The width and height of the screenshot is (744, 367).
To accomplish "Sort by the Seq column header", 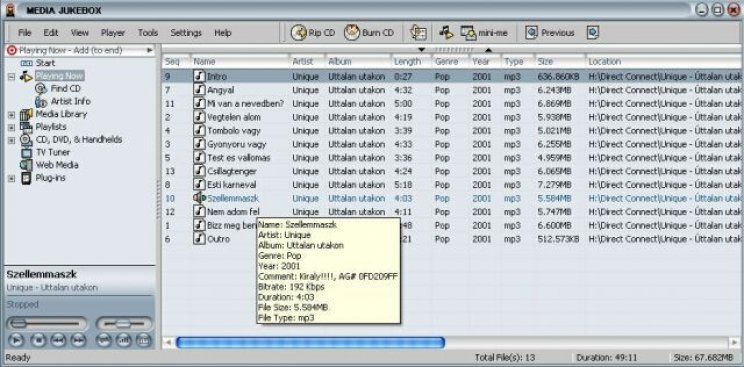I will pos(176,62).
